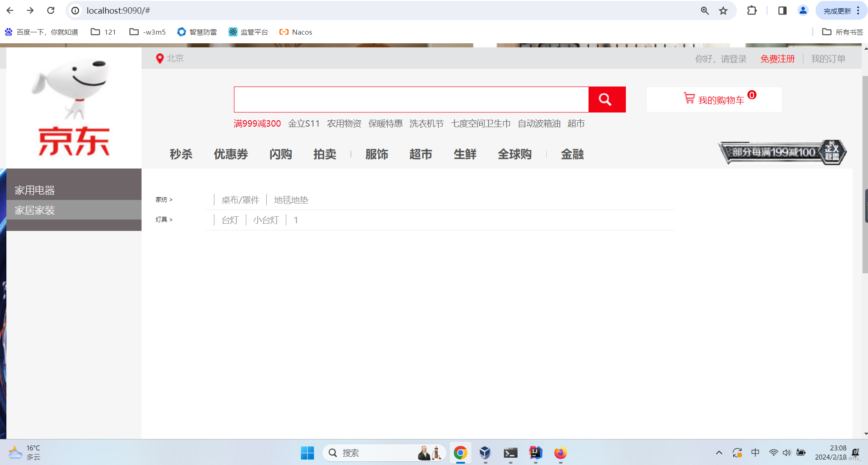The height and width of the screenshot is (465, 868).
Task: Open Firefox from the taskbar
Action: 560,453
